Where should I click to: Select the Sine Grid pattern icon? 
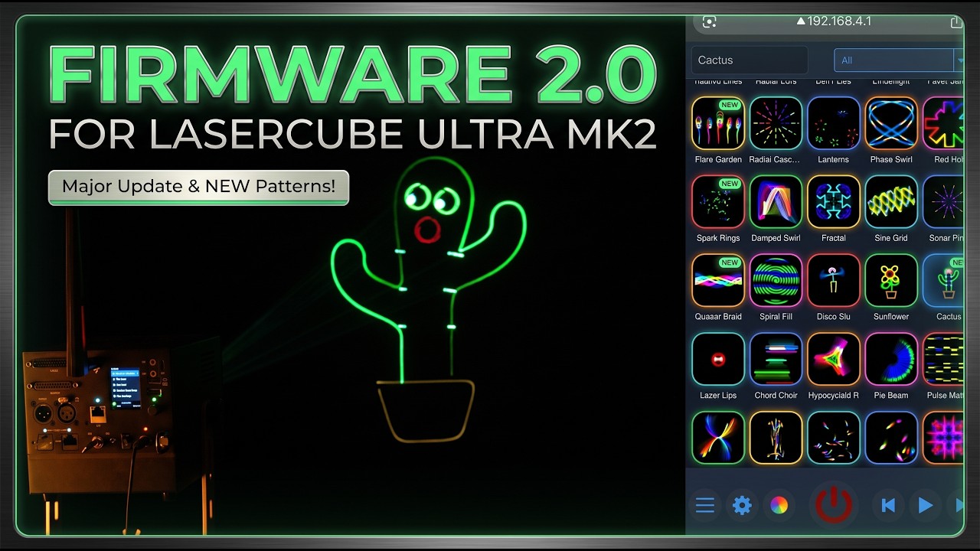891,201
